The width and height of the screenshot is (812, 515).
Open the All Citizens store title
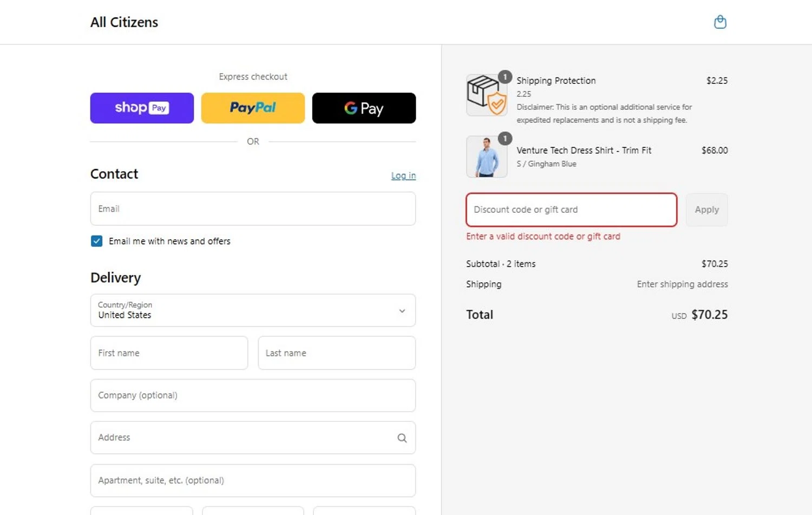(124, 22)
